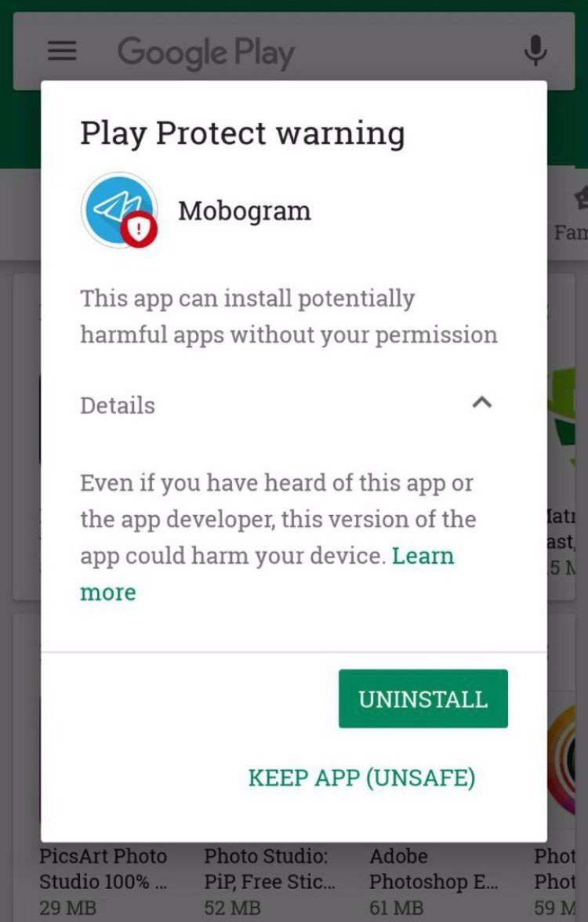Image resolution: width=588 pixels, height=922 pixels.
Task: Tap the Mobogram app icon
Action: click(x=119, y=209)
